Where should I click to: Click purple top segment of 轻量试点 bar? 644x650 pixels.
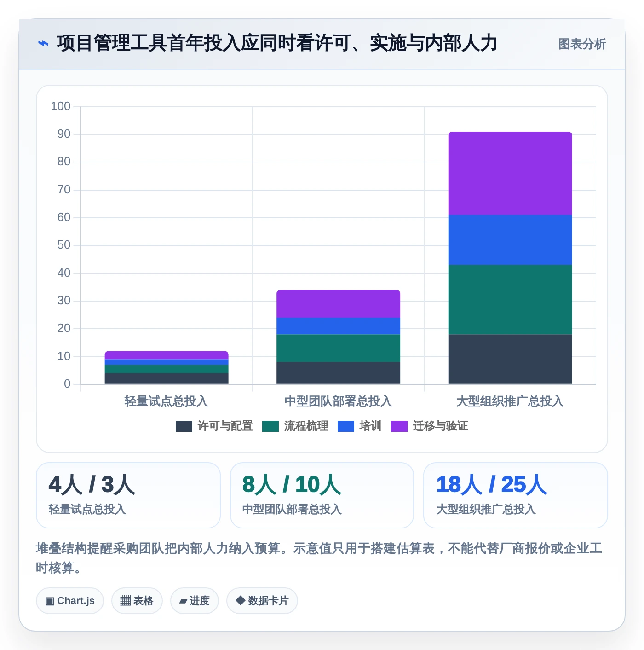tap(167, 355)
